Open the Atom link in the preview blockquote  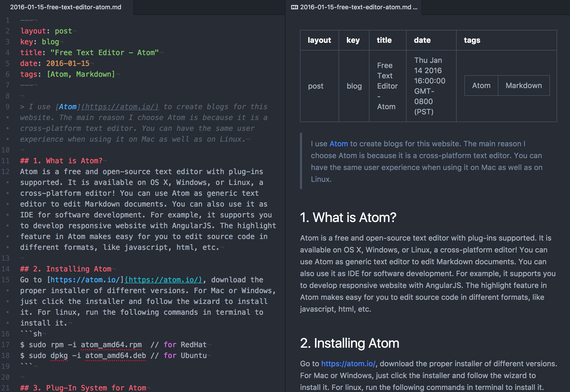[339, 144]
